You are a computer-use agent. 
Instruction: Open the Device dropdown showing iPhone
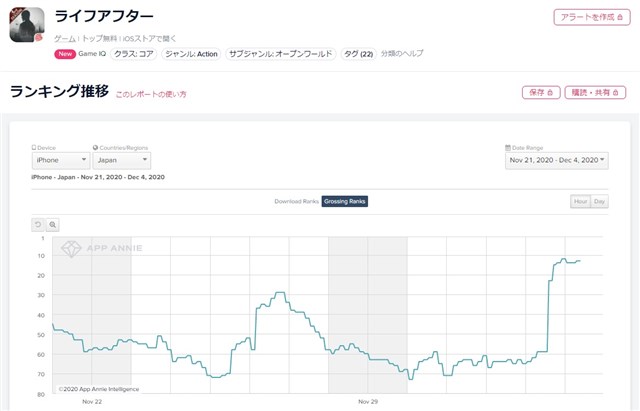(60, 160)
